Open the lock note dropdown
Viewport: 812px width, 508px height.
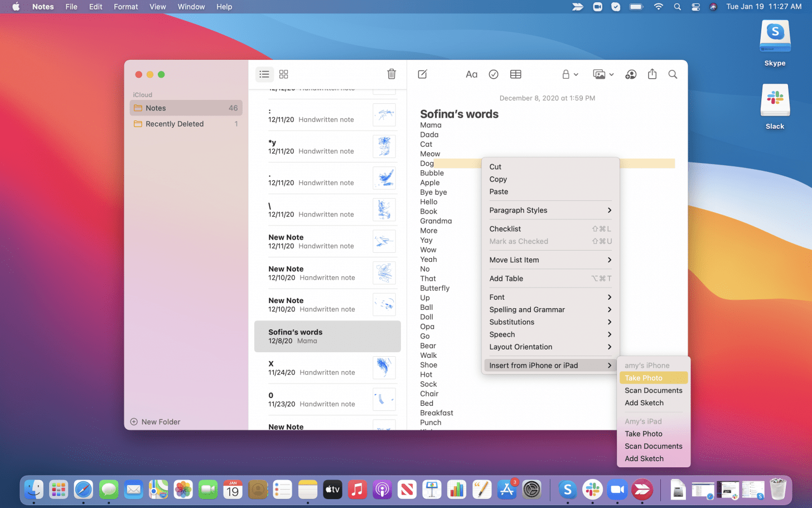click(569, 74)
